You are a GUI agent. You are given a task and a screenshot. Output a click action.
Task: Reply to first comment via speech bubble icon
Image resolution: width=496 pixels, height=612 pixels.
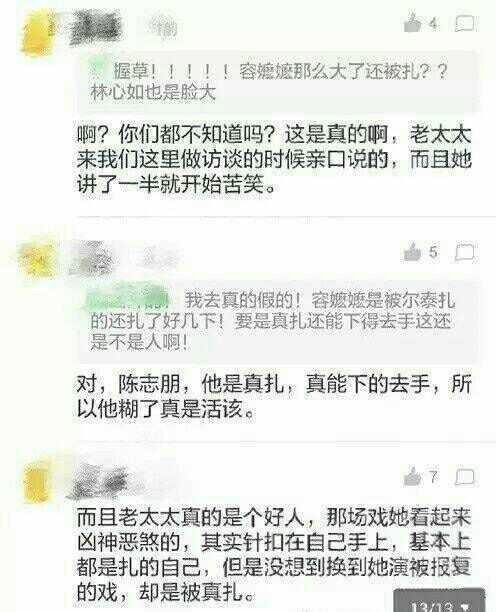click(x=465, y=24)
